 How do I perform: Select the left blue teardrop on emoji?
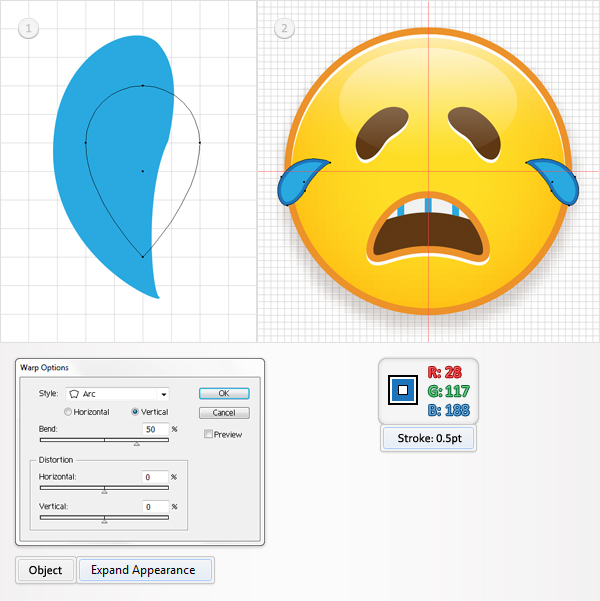(302, 181)
